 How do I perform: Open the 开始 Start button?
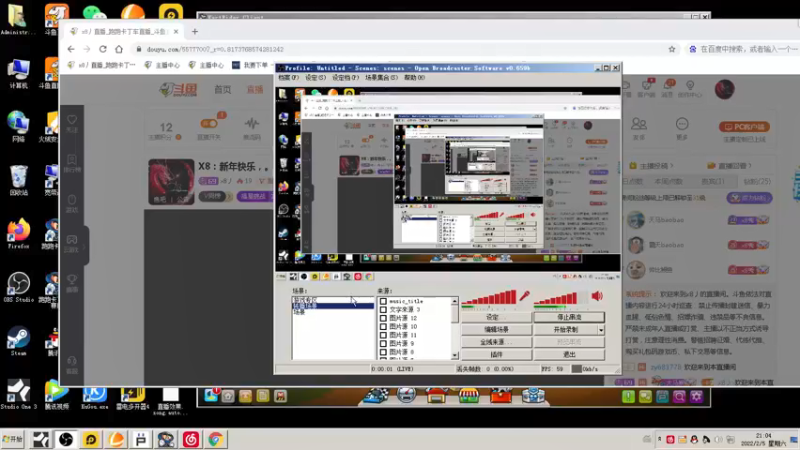click(x=13, y=439)
